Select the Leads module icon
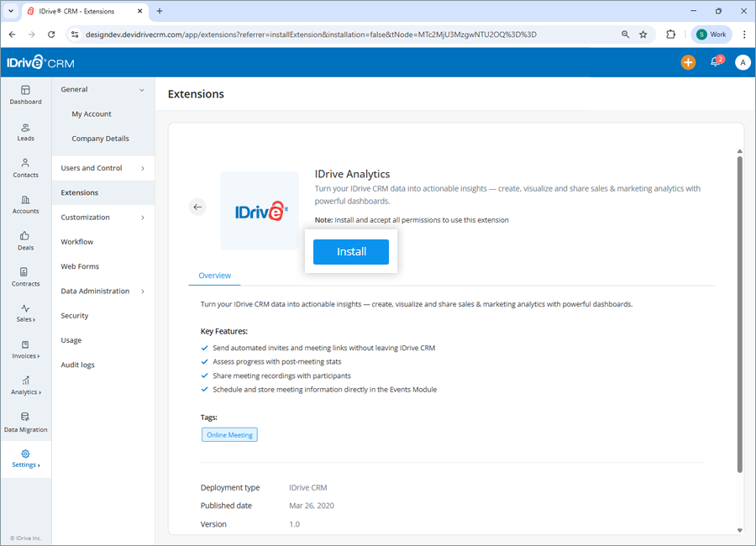 point(25,131)
